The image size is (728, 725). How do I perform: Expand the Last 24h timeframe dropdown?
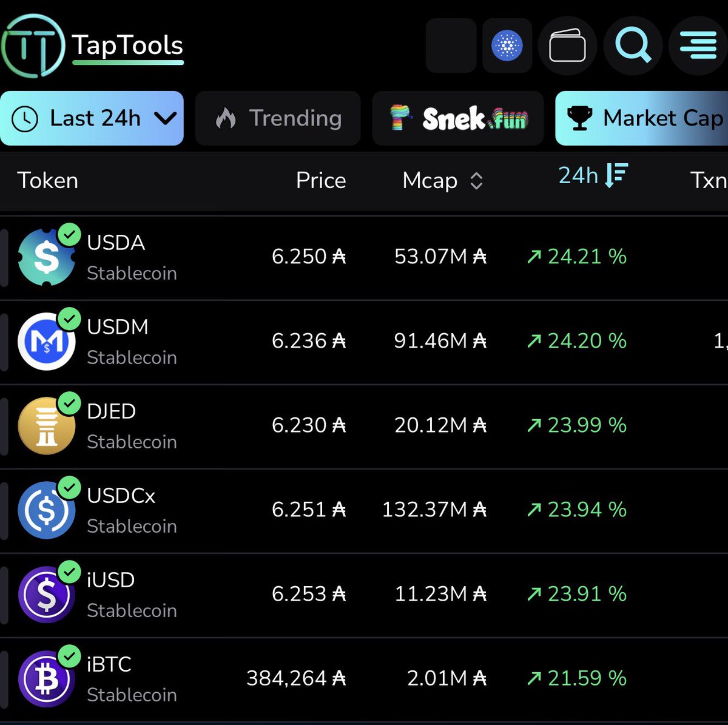[92, 118]
